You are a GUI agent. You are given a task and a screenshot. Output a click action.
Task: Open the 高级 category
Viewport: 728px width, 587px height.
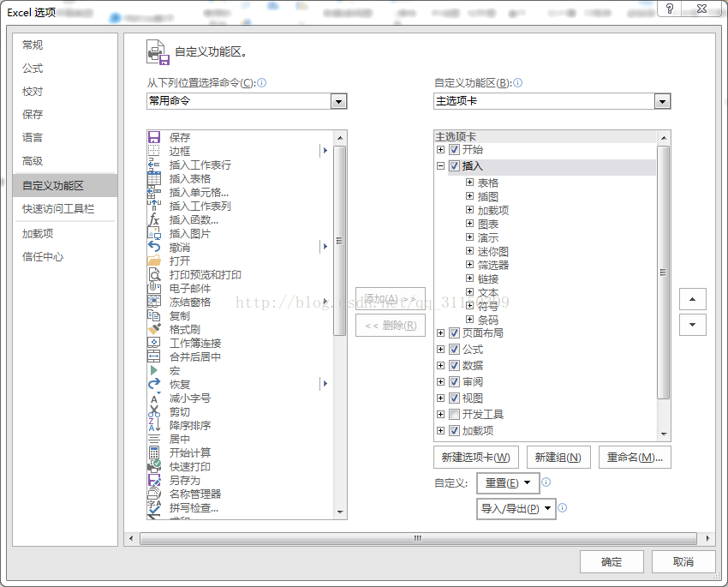tap(33, 161)
